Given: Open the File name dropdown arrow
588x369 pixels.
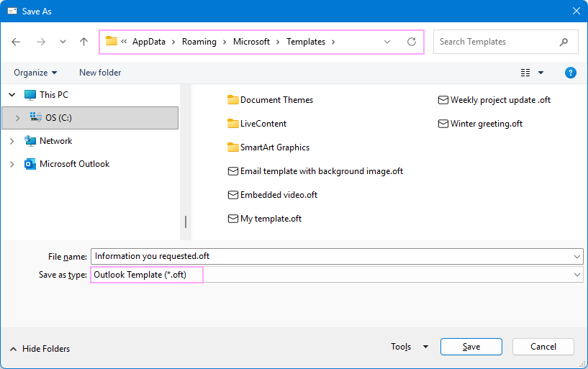Looking at the screenshot, I should tap(576, 257).
